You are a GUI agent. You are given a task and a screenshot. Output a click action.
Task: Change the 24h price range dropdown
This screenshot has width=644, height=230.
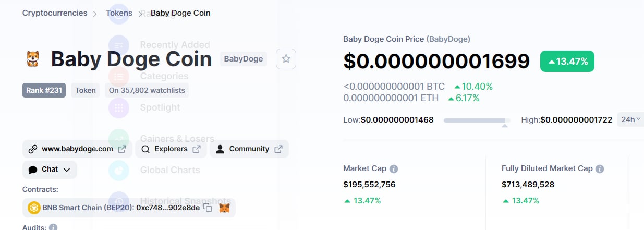coord(630,119)
